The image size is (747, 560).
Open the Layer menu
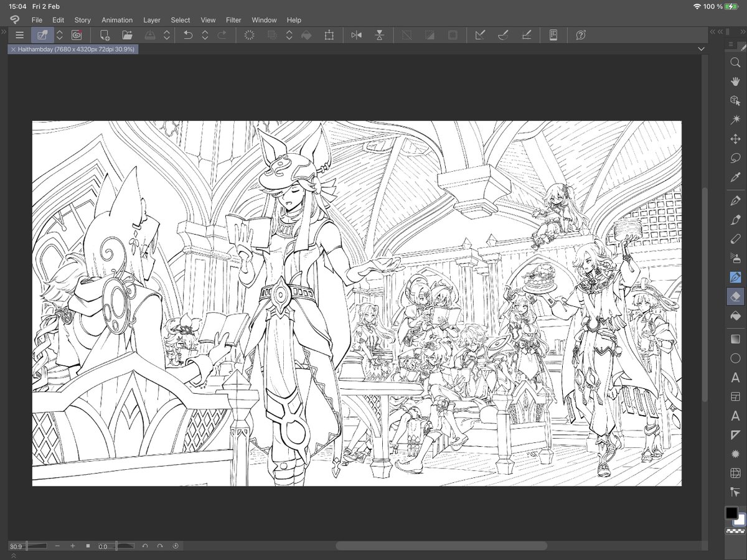click(151, 20)
